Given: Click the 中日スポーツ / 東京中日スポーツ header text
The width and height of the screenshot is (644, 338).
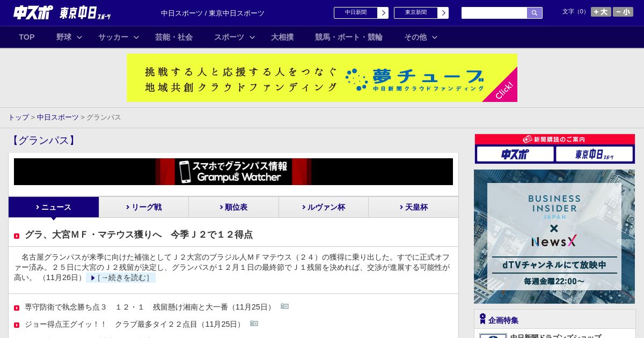Looking at the screenshot, I should pos(213,13).
